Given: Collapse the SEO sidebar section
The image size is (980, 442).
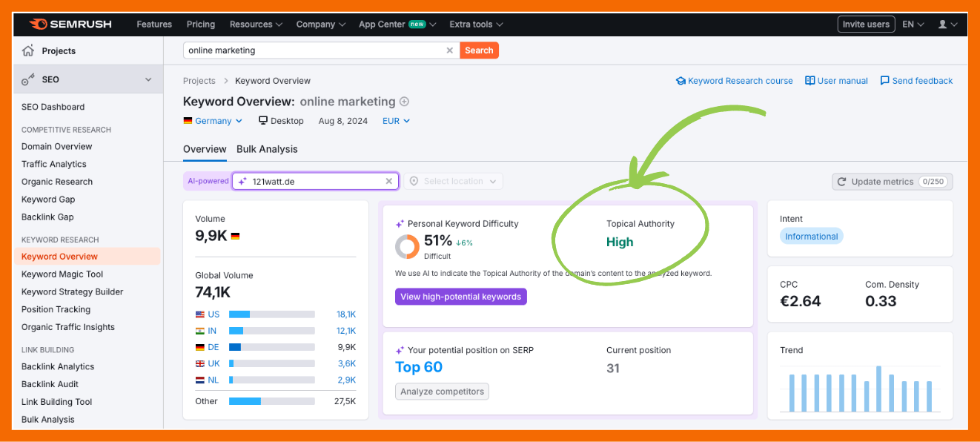Looking at the screenshot, I should click(148, 79).
